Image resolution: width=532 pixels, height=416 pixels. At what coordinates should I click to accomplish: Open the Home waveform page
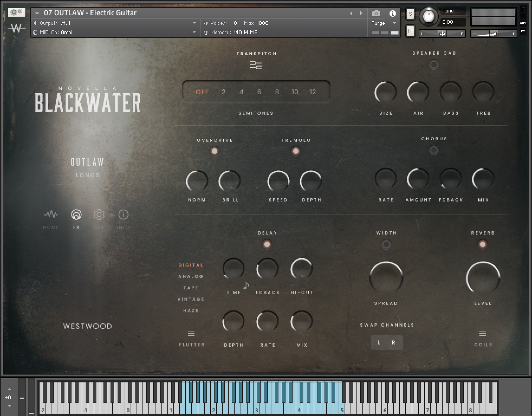[51, 214]
